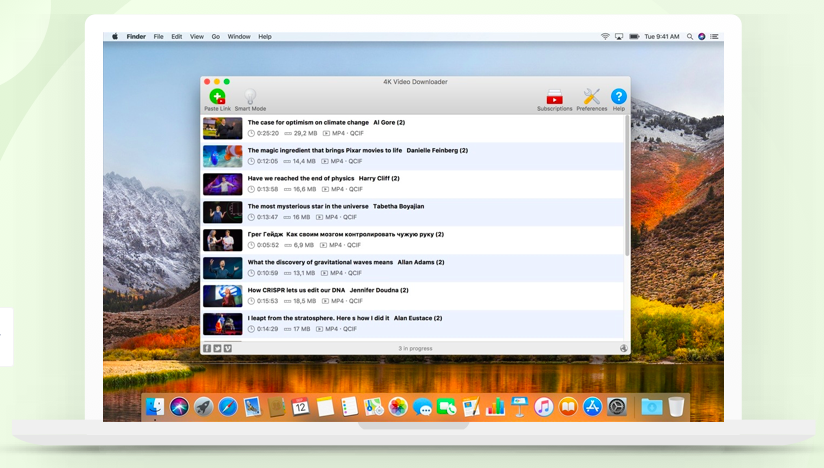Open Messages from the Dock
The width and height of the screenshot is (824, 468).
pyautogui.click(x=423, y=407)
